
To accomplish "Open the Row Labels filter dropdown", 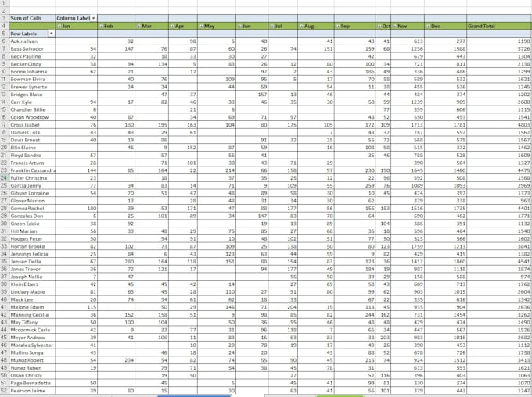I will pos(51,34).
